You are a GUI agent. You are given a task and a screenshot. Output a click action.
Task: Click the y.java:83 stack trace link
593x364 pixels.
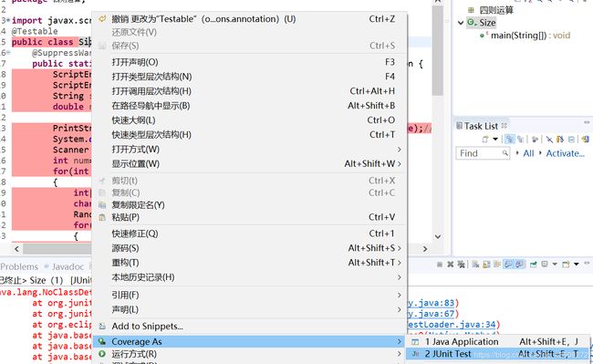[x=431, y=303]
